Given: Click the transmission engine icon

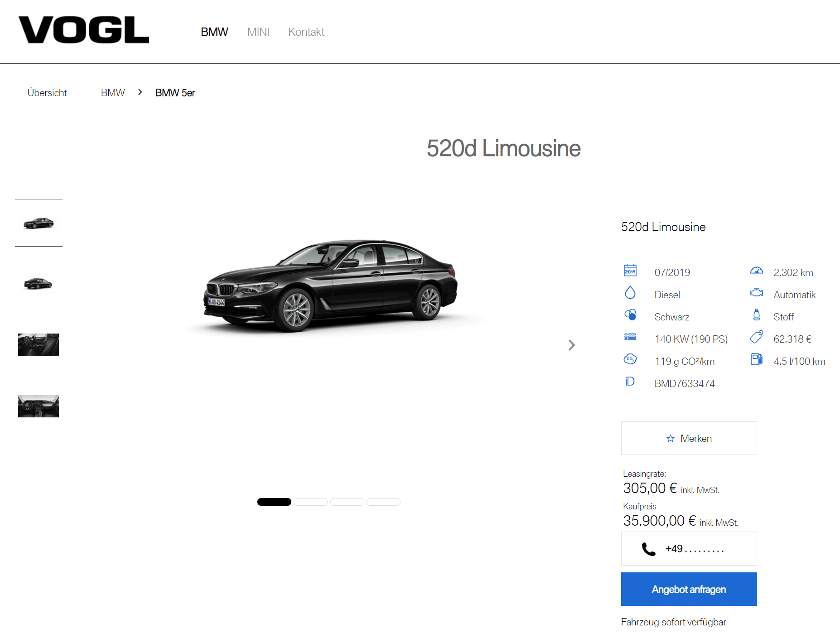Looking at the screenshot, I should [x=757, y=293].
